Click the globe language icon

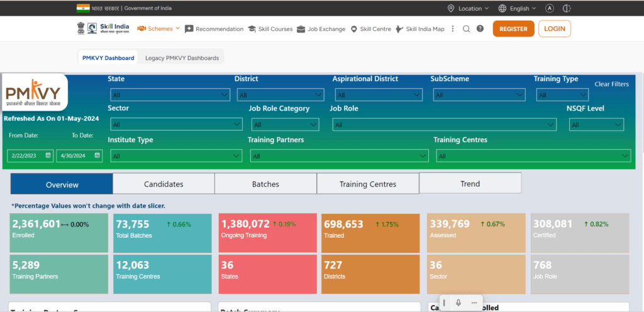point(502,8)
